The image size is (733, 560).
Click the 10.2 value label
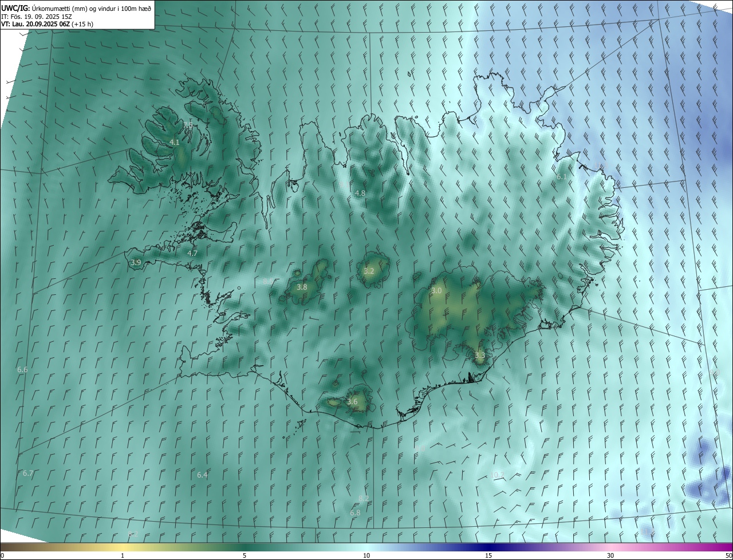point(497,475)
